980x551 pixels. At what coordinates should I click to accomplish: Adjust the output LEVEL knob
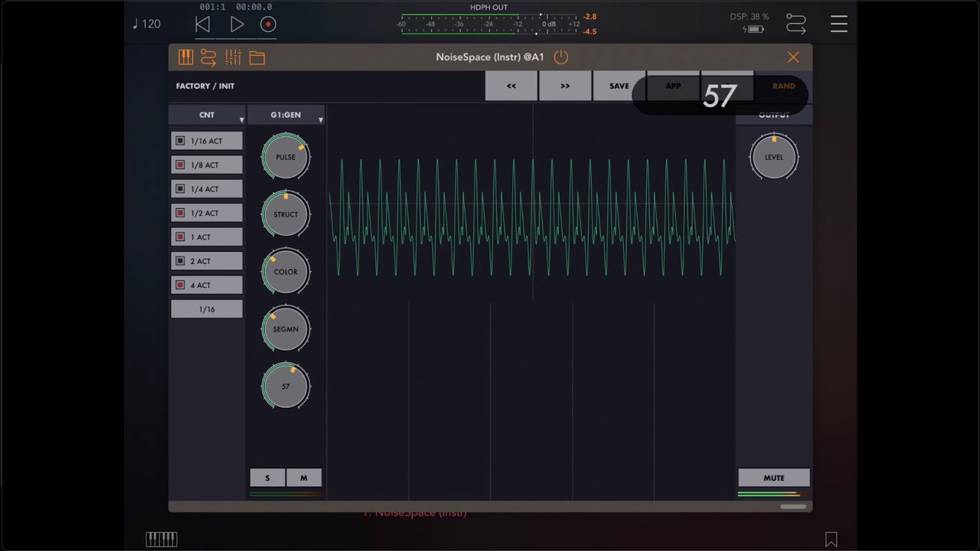pos(774,157)
